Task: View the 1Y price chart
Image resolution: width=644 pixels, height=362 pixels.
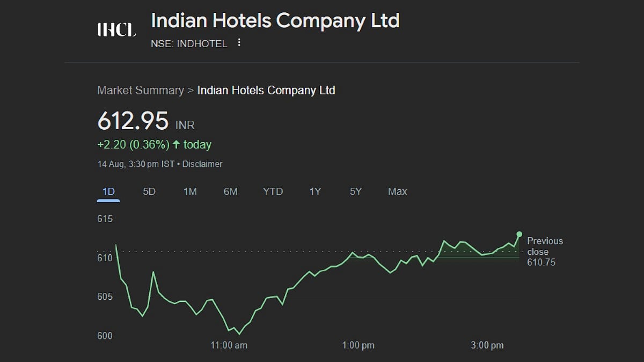Action: point(315,191)
